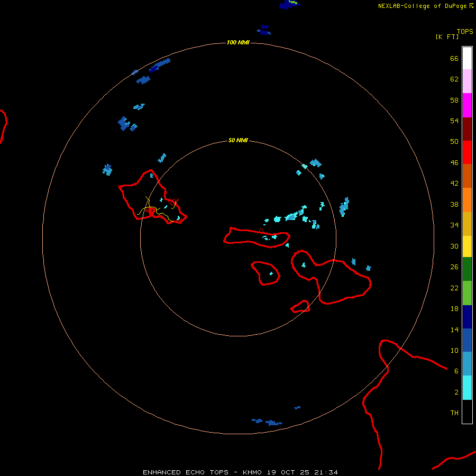Click the cyan echo inside Lanai outline
Image resolution: width=476 pixels, height=476 pixels.
pos(271,273)
